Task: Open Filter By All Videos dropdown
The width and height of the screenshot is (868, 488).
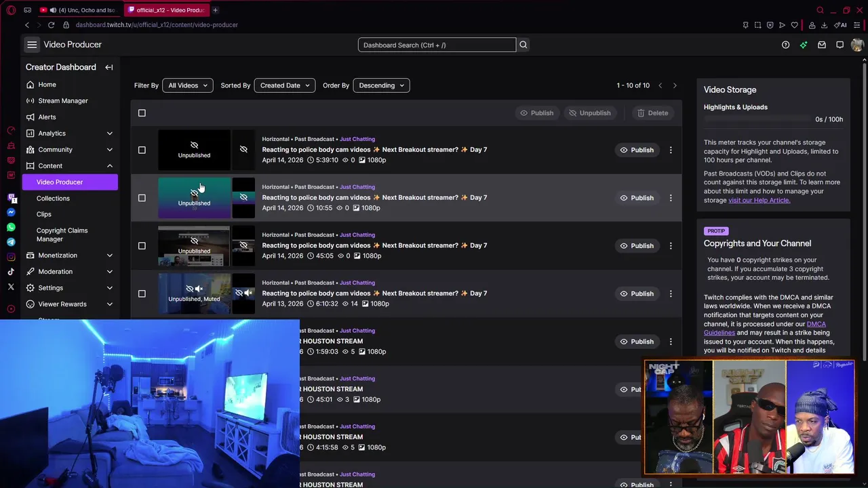Action: (x=187, y=85)
